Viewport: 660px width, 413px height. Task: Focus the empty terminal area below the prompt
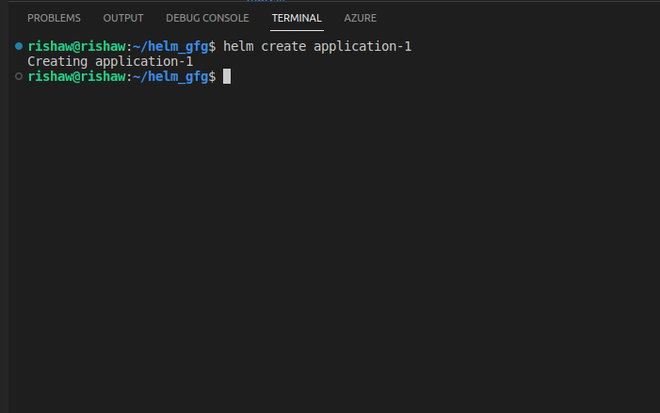(x=330, y=250)
